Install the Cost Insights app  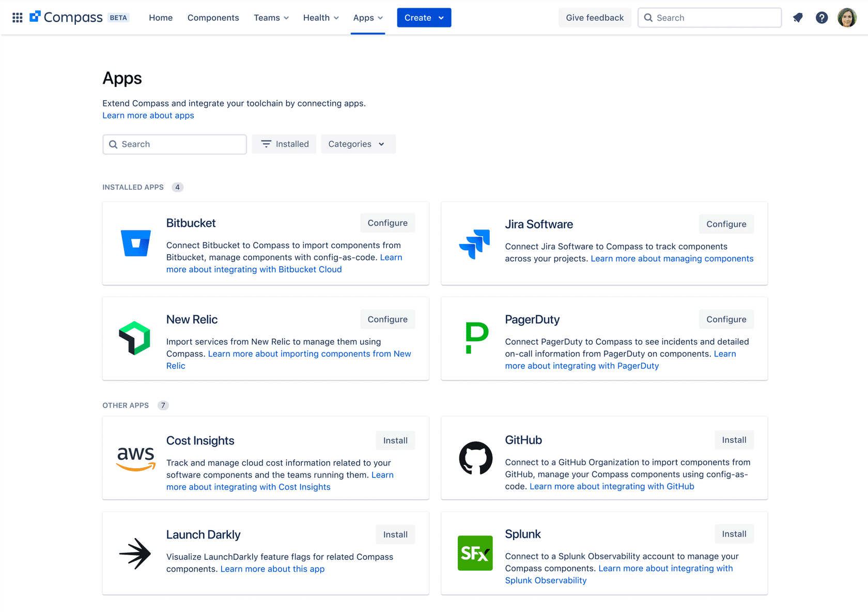coord(395,440)
